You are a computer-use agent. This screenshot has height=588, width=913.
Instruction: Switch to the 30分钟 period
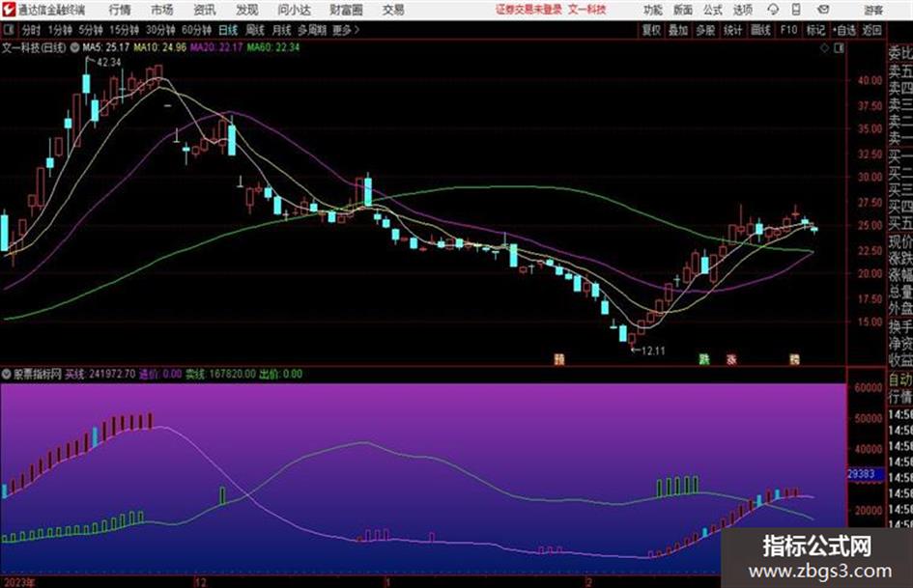click(160, 30)
